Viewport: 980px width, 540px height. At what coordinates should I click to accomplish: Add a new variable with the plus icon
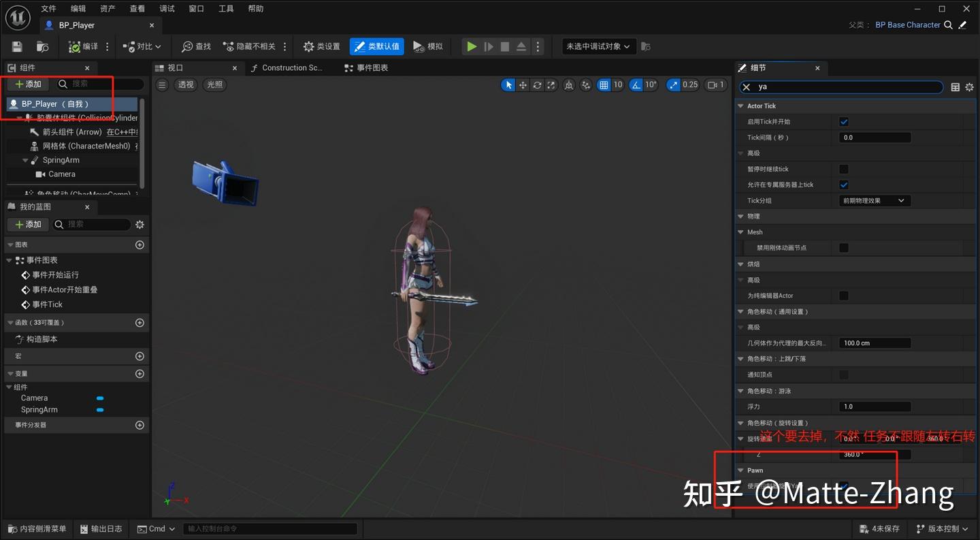pyautogui.click(x=140, y=374)
